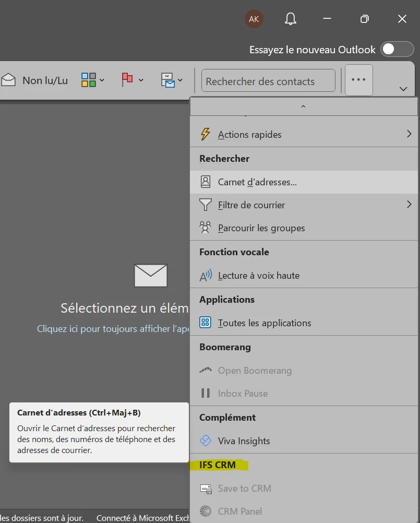Click the Viva Insights heart icon
The image size is (420, 523).
click(206, 441)
